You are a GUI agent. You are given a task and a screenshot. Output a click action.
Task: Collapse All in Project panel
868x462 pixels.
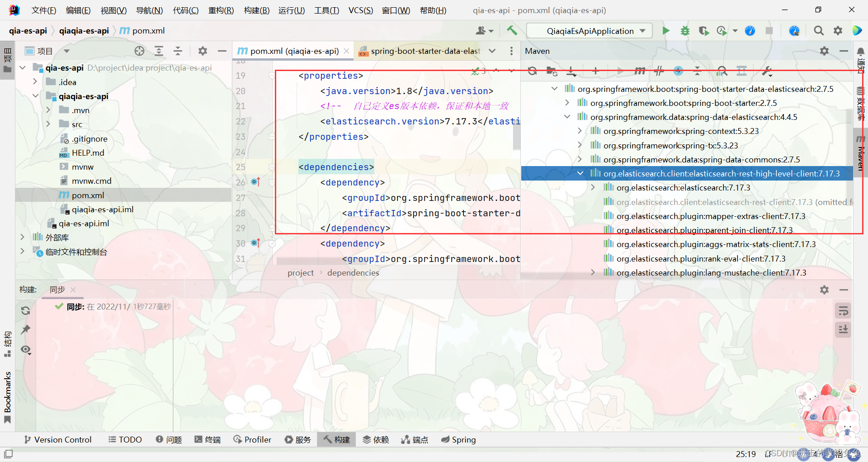point(178,51)
